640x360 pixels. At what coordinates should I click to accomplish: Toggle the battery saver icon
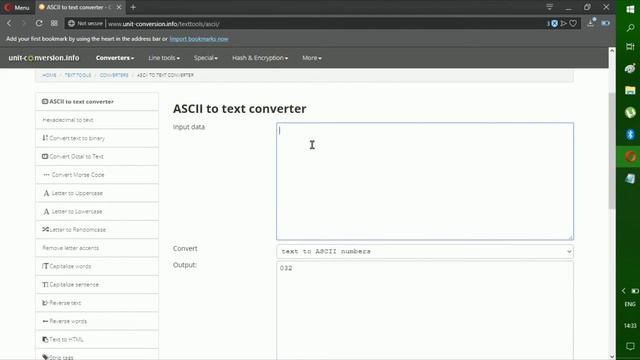point(606,23)
